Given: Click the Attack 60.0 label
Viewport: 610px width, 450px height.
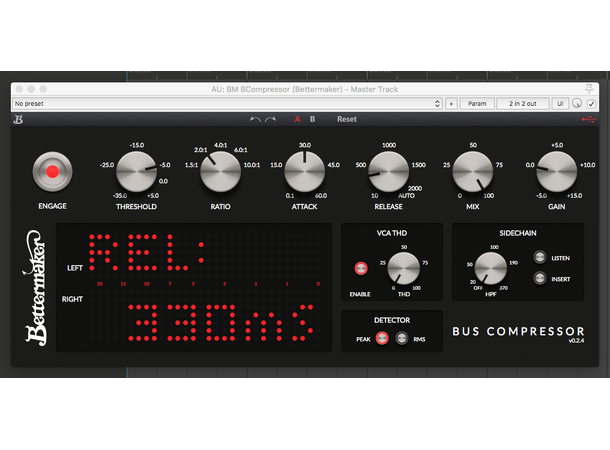Looking at the screenshot, I should pos(321,196).
